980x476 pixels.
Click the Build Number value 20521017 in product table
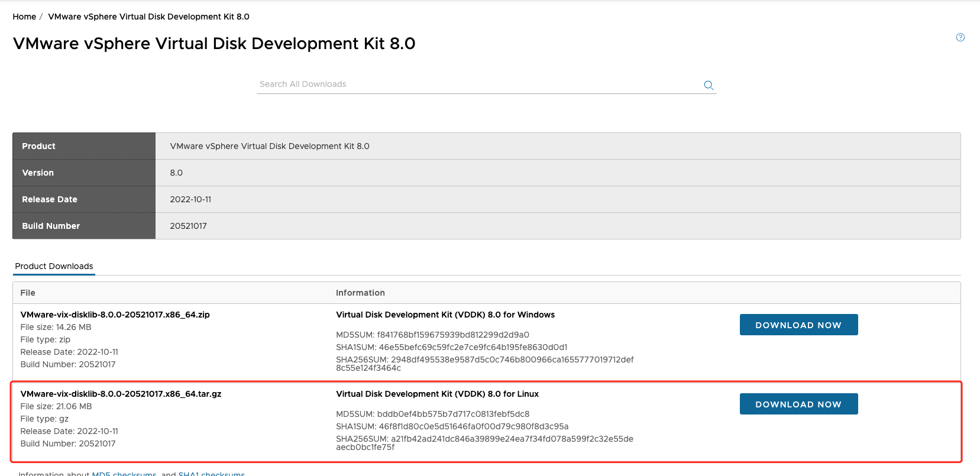(x=188, y=226)
